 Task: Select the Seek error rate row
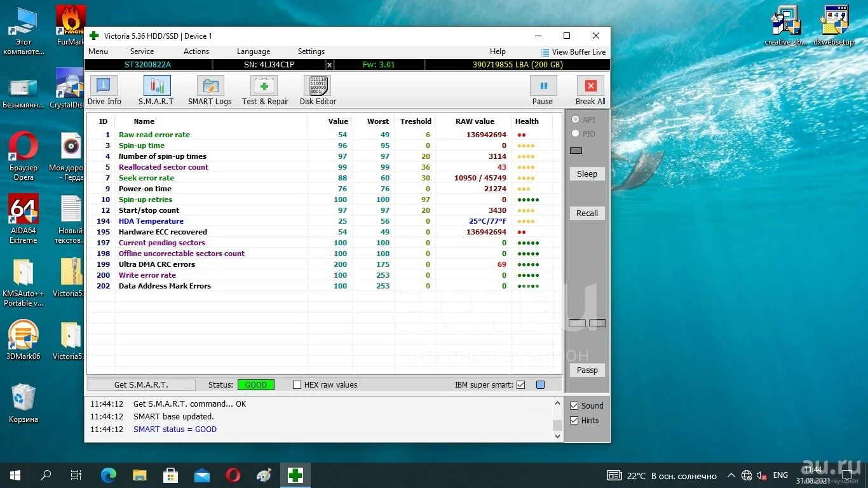pos(324,178)
